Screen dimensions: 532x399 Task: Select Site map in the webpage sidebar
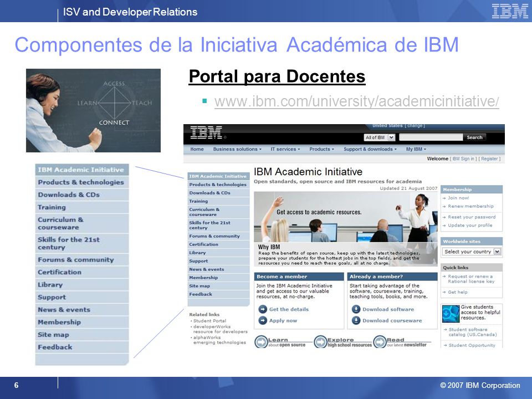point(218,286)
